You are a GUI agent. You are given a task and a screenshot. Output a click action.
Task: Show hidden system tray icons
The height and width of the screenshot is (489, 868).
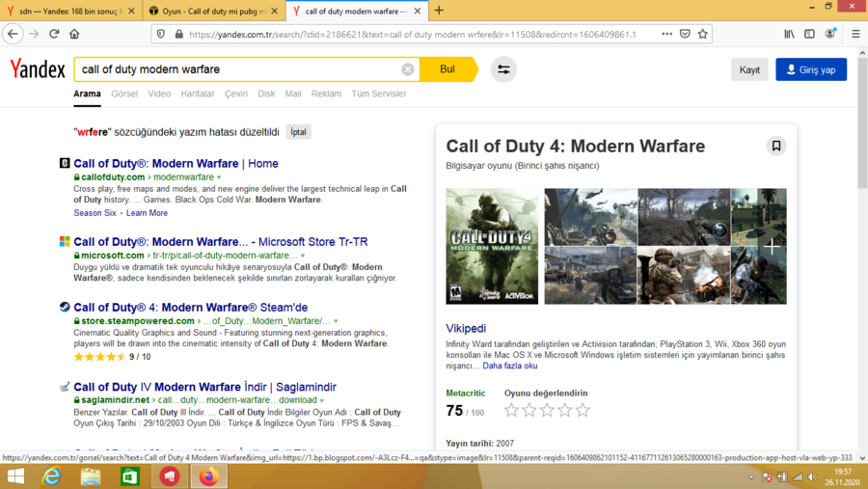tap(751, 476)
